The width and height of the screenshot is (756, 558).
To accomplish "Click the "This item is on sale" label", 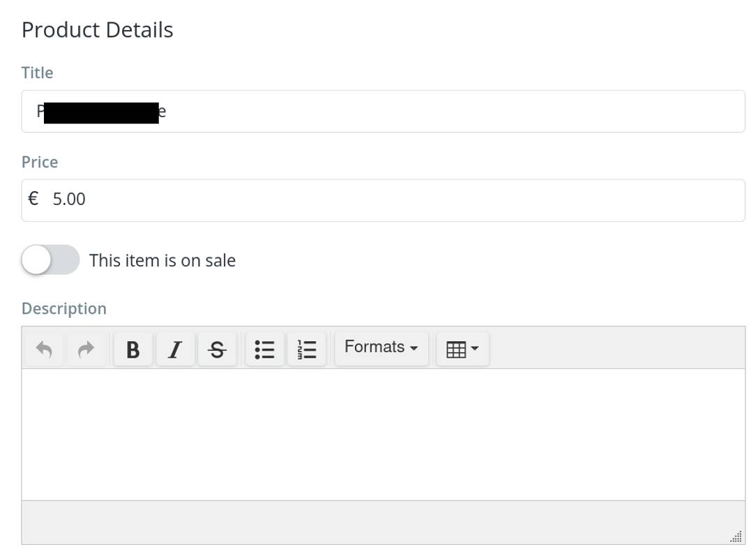I will [x=162, y=261].
